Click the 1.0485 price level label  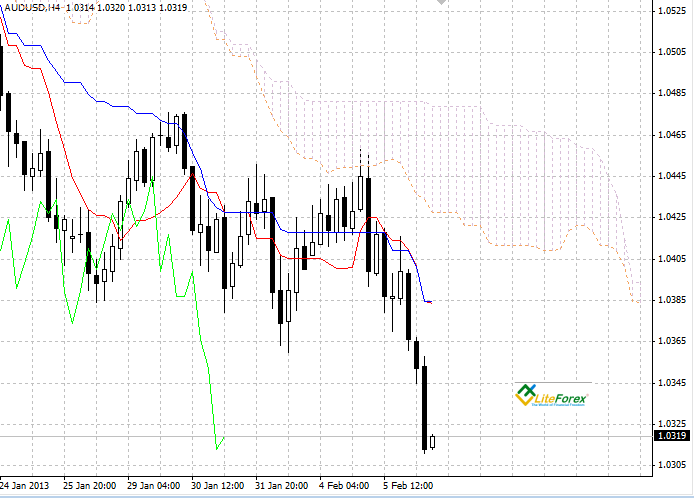click(672, 93)
